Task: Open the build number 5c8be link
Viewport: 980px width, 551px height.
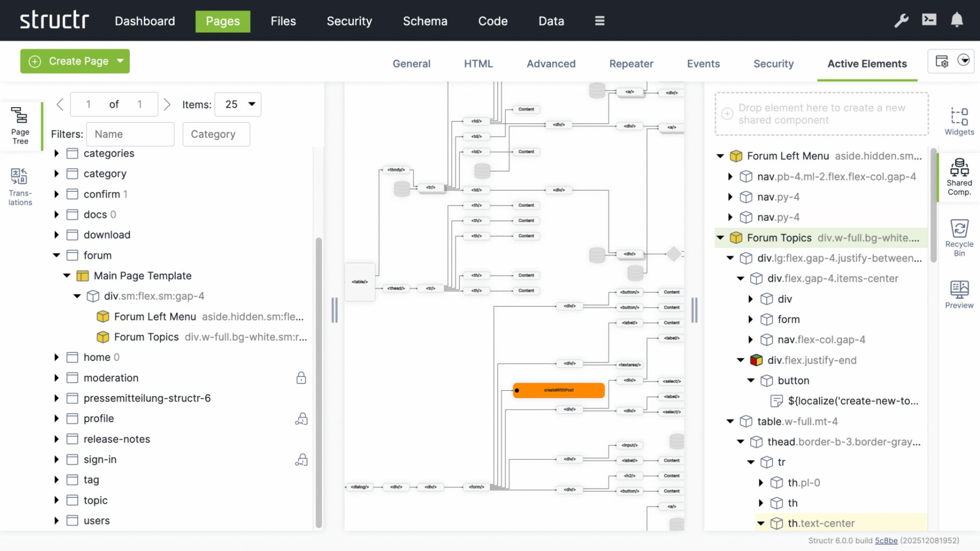Action: tap(887, 540)
